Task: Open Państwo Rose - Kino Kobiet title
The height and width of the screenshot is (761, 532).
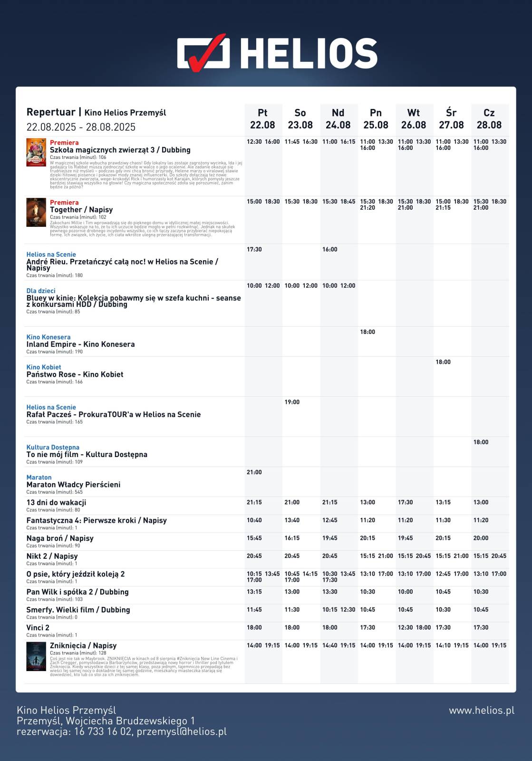Action: (75, 374)
